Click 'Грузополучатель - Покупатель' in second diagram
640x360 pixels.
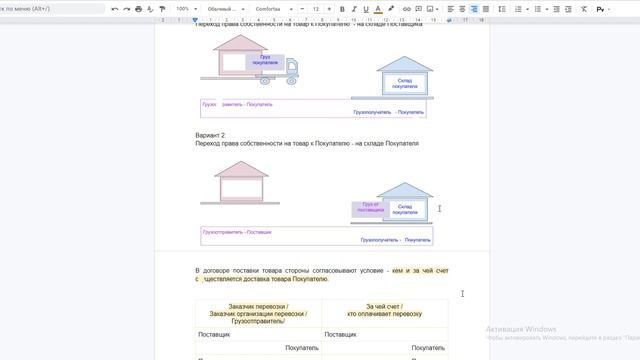(x=395, y=240)
